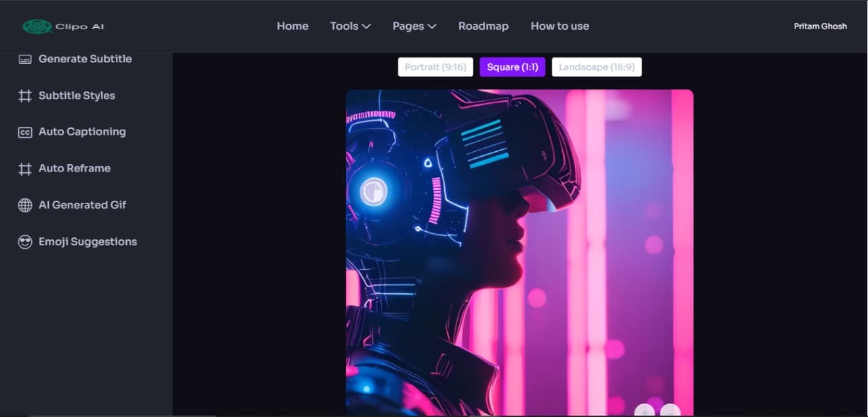Open the Pages menu label
The height and width of the screenshot is (417, 868).
[x=408, y=26]
